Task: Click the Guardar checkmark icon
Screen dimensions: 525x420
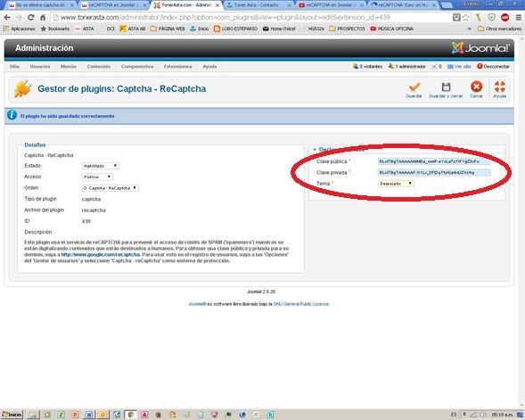Action: 414,87
